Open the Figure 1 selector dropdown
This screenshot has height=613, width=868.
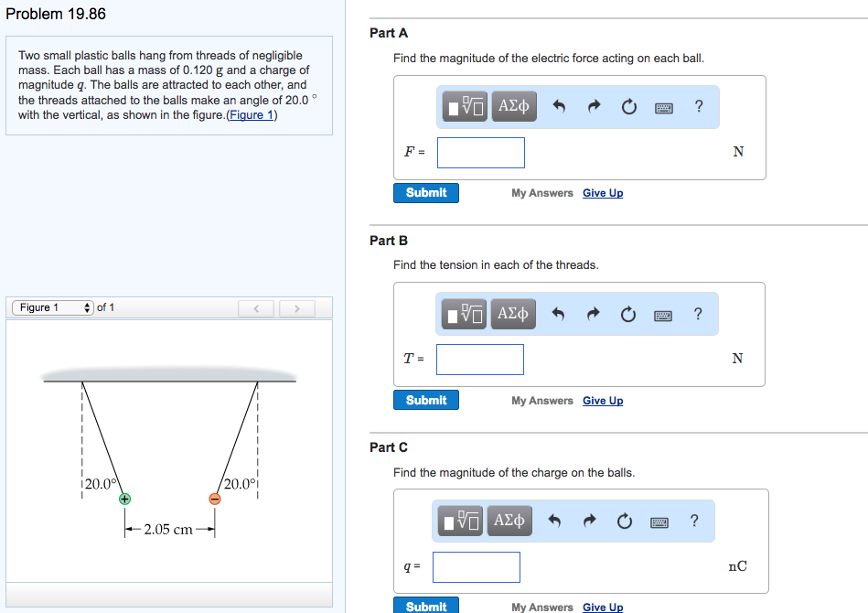coord(54,307)
